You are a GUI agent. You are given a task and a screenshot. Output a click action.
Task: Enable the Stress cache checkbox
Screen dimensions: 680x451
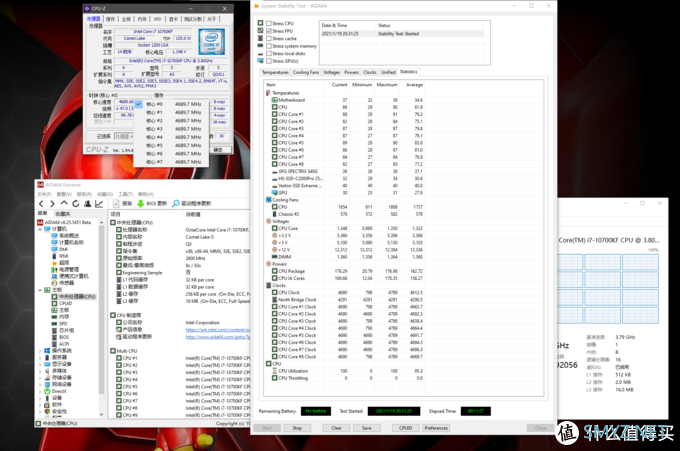tap(269, 39)
